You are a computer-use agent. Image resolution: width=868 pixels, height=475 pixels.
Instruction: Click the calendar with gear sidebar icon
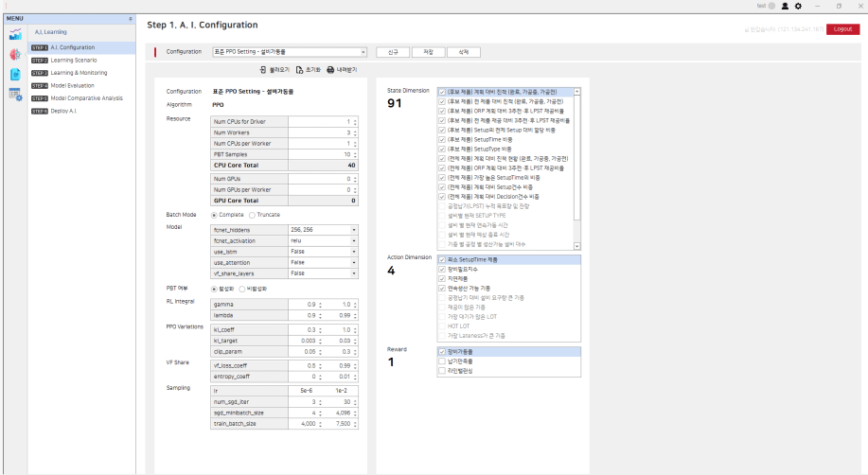tap(14, 93)
